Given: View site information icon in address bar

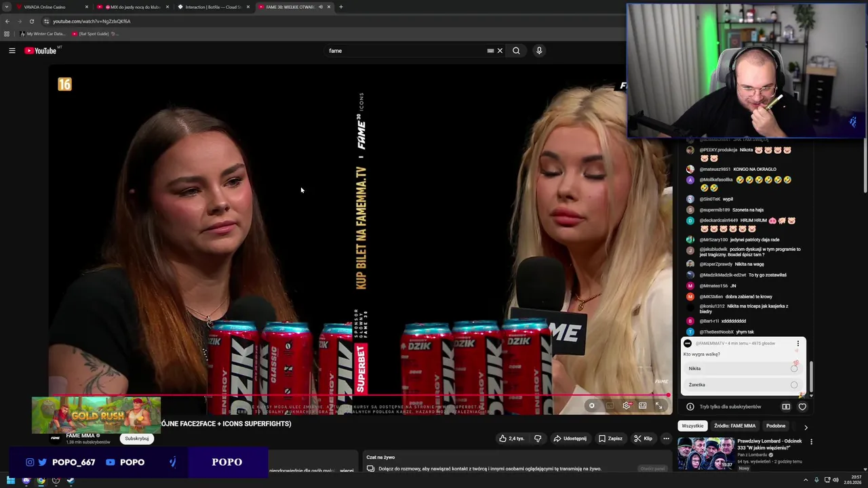Looking at the screenshot, I should tap(46, 21).
